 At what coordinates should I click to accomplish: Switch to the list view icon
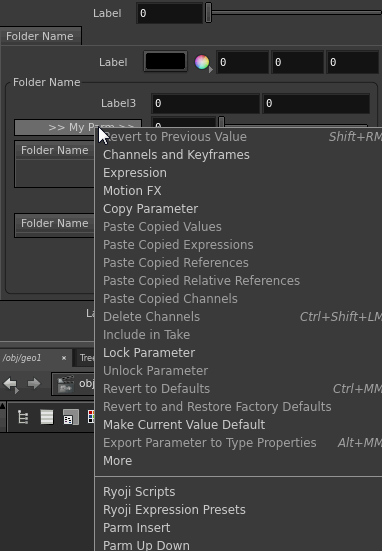click(x=47, y=417)
